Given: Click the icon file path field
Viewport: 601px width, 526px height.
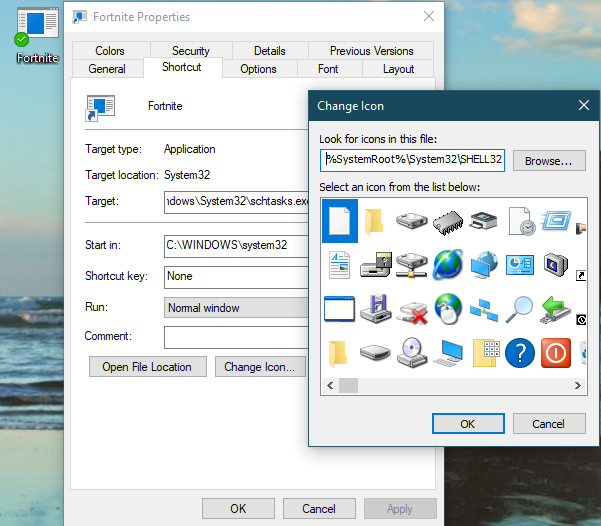Looking at the screenshot, I should (x=412, y=160).
